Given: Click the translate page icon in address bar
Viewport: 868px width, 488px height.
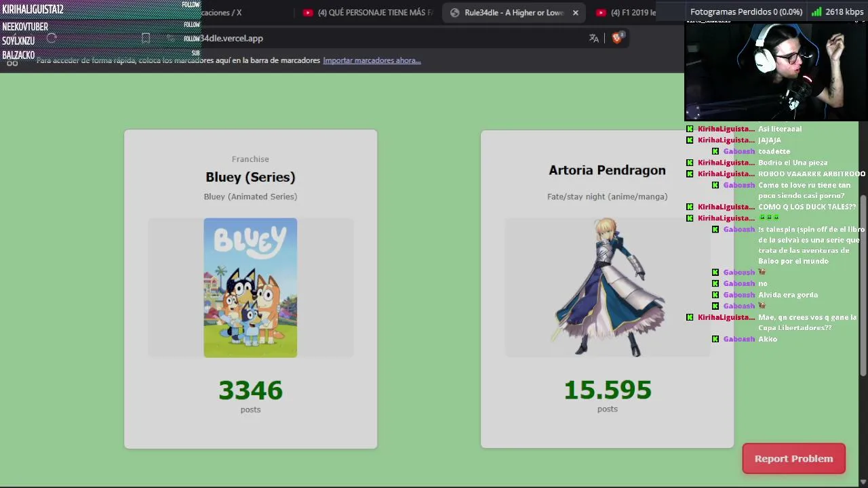Looking at the screenshot, I should click(x=594, y=39).
